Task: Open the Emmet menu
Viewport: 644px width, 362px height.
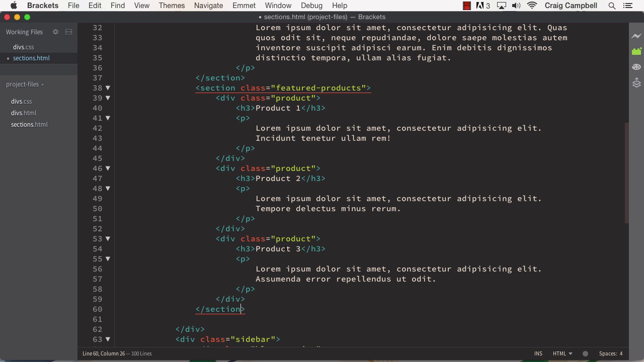Action: tap(244, 6)
